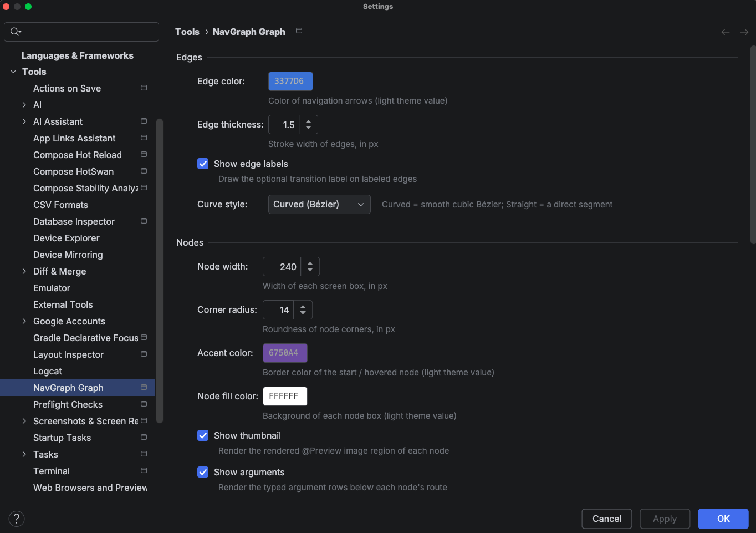Click the right panel vertical scrollbar

pyautogui.click(x=753, y=144)
